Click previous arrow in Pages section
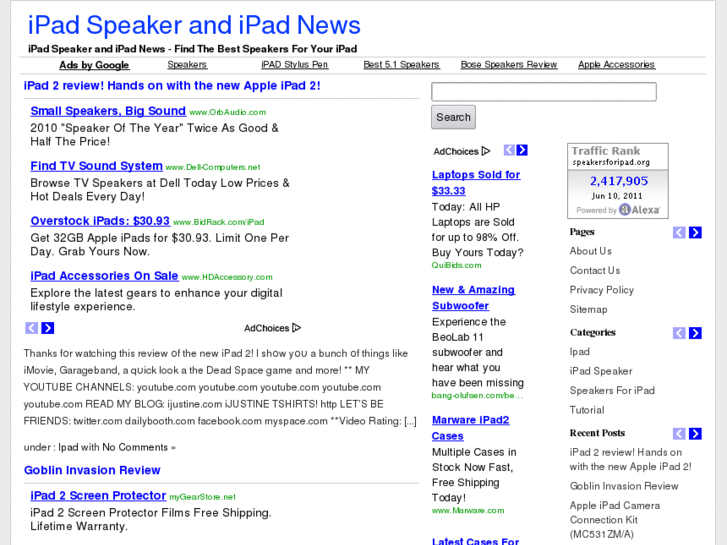This screenshot has height=545, width=727. pos(679,232)
